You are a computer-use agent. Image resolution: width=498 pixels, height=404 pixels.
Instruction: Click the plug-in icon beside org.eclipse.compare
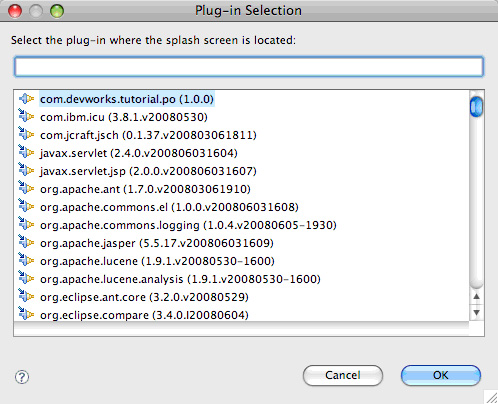coord(26,314)
